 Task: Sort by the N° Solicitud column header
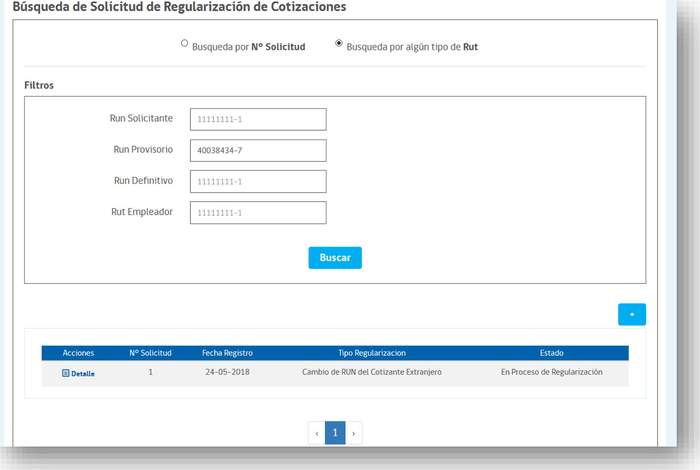coord(150,353)
